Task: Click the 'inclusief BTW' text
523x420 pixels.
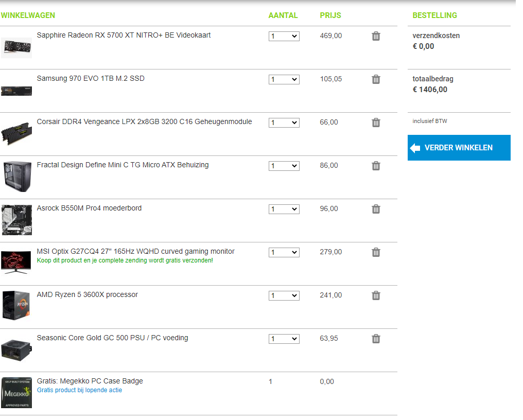Action: (x=430, y=121)
